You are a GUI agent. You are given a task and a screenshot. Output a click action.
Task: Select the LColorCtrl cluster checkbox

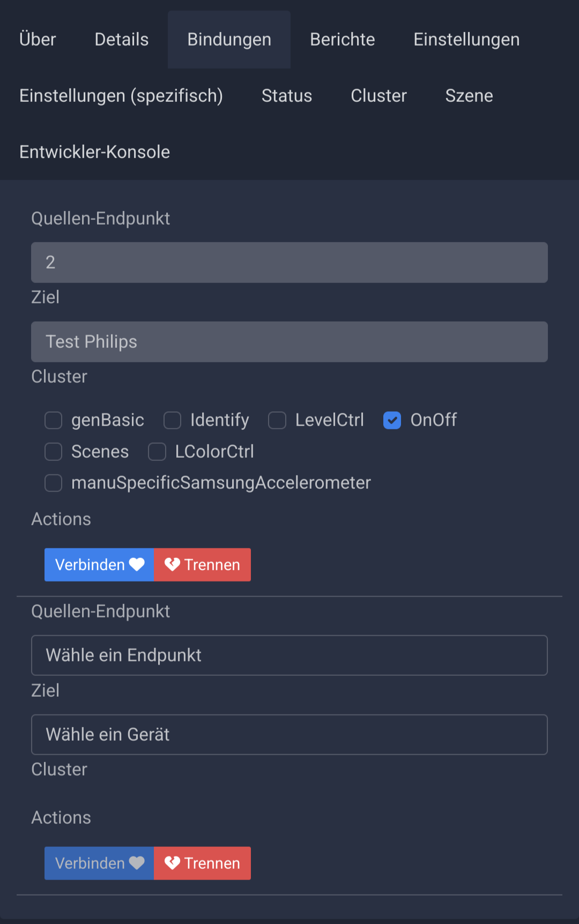coord(157,452)
